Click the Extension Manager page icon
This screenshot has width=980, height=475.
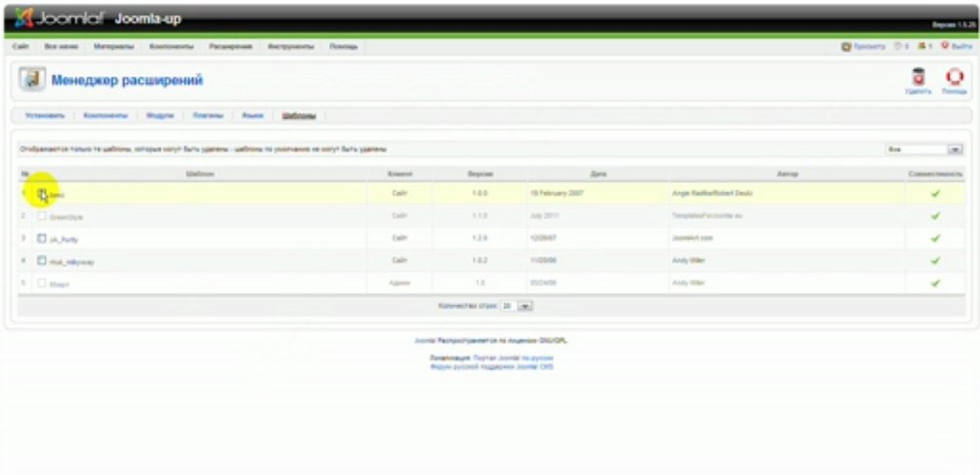(x=31, y=80)
